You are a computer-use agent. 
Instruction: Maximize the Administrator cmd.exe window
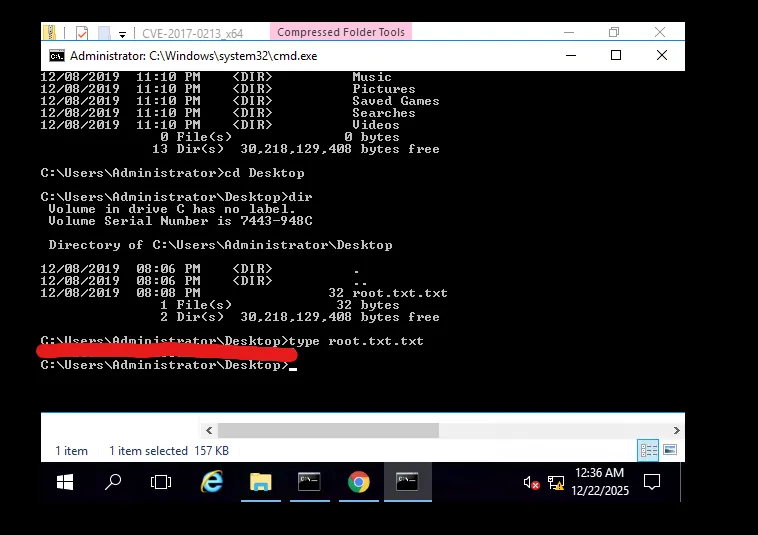coord(616,56)
